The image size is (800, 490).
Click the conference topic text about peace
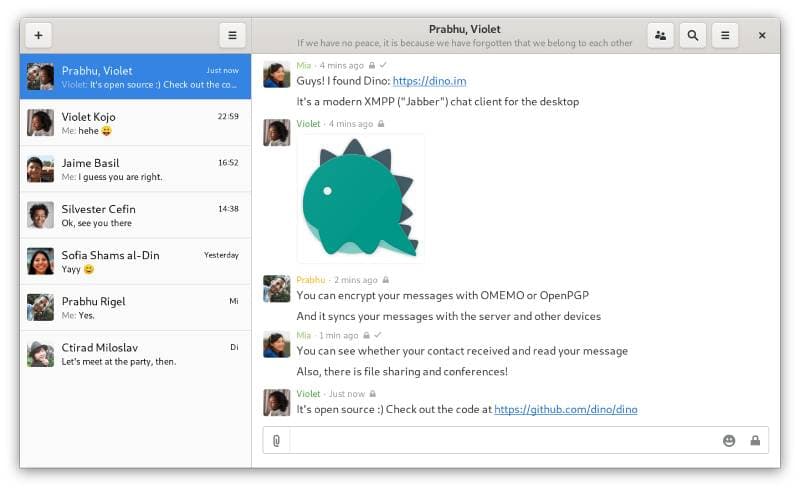pyautogui.click(x=464, y=43)
